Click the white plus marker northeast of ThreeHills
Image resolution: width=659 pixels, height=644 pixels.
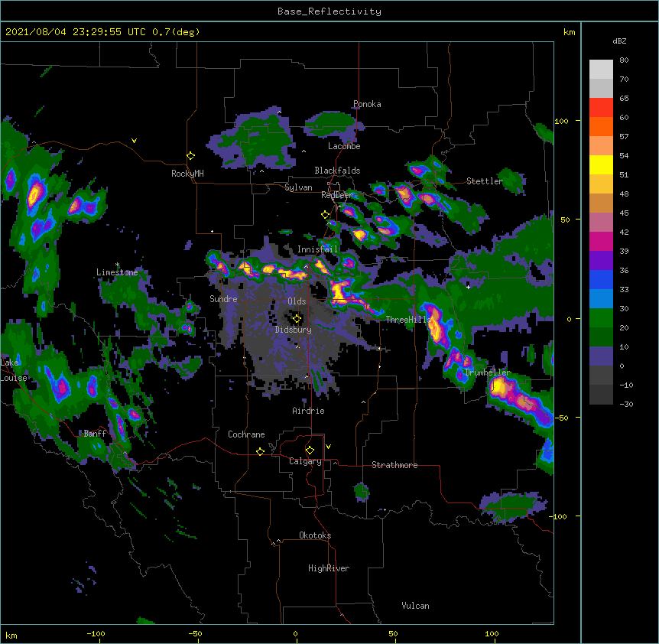coord(468,287)
